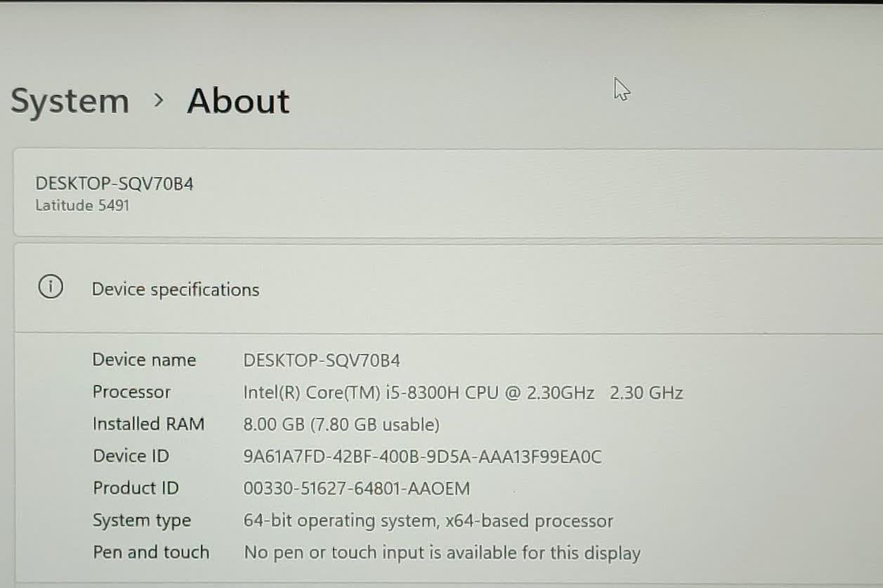Viewport: 883px width, 588px height.
Task: Click the System type label
Action: 141,521
